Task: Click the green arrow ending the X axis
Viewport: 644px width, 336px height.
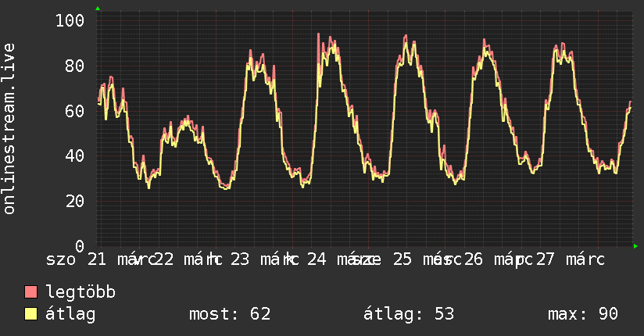Action: pos(635,246)
